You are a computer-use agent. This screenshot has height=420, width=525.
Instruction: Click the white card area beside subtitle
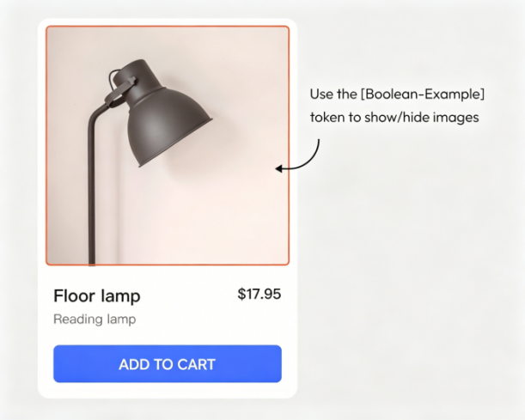pyautogui.click(x=210, y=320)
